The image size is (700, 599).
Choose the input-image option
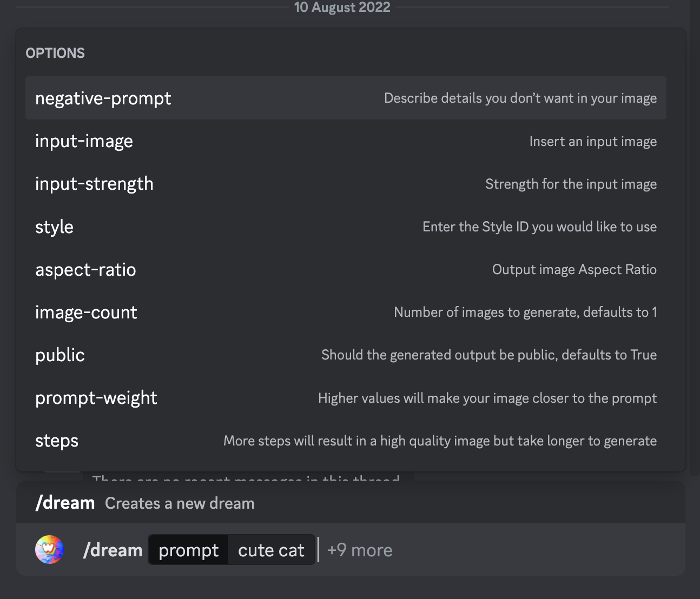[84, 141]
